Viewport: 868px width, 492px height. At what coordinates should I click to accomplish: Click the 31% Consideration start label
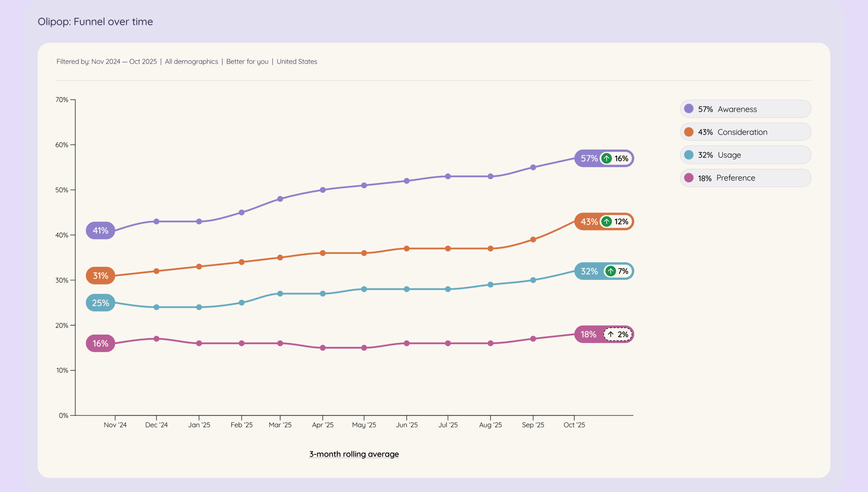coord(100,276)
